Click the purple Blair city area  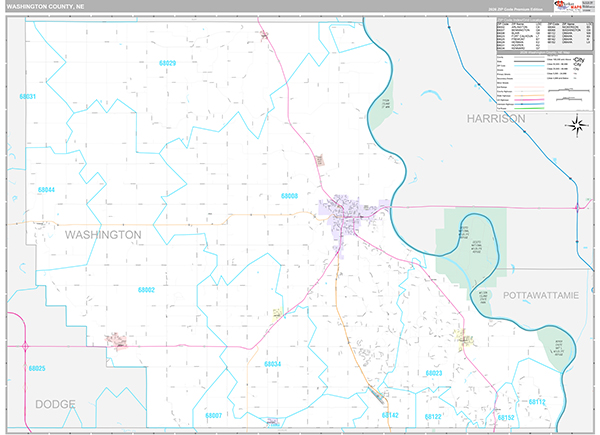click(x=346, y=214)
